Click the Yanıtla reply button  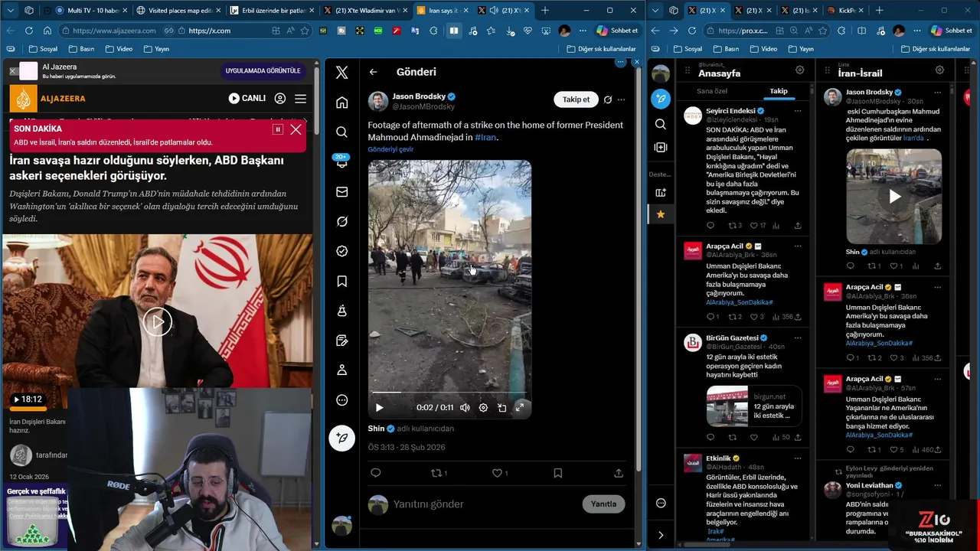click(603, 504)
